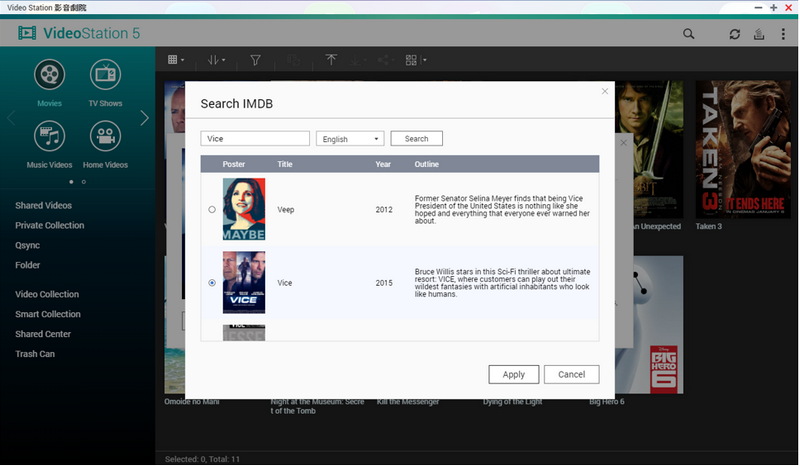This screenshot has height=466, width=800.
Task: Close the Search IMDB dialog with X
Action: click(605, 91)
